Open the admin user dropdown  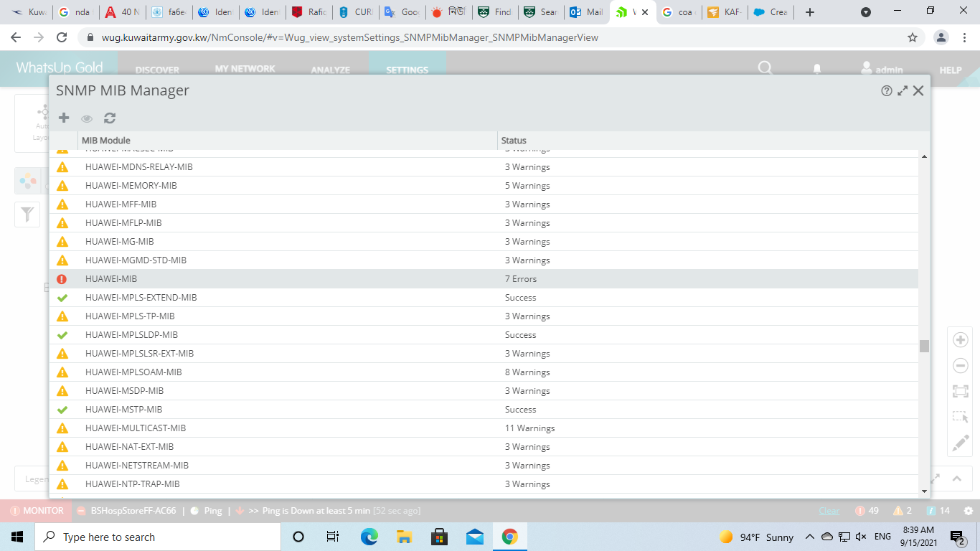click(x=882, y=69)
